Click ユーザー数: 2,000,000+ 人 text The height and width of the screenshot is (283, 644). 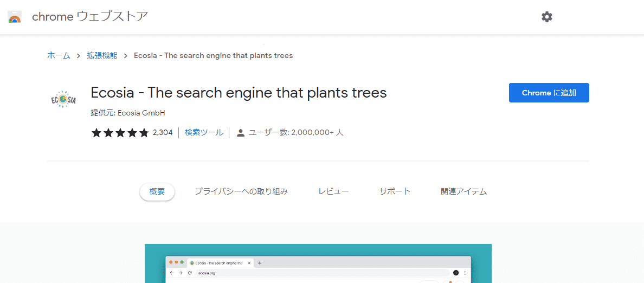point(296,133)
